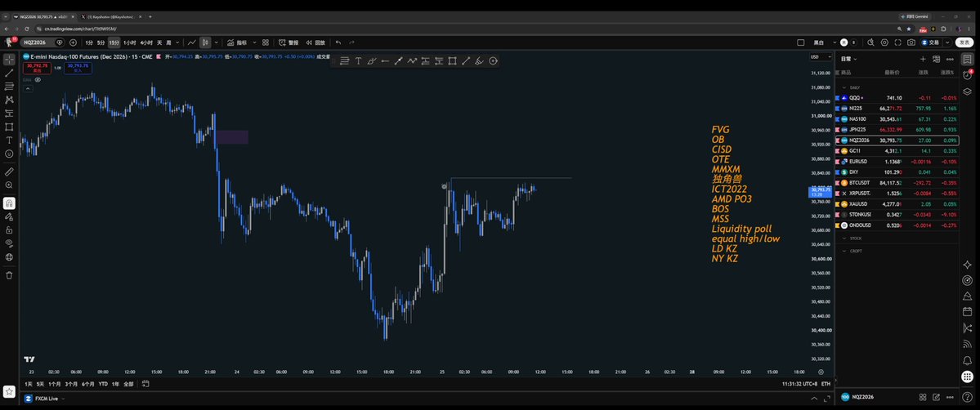Select the YTD date range tab
This screenshot has width=980, height=410.
(x=103, y=384)
